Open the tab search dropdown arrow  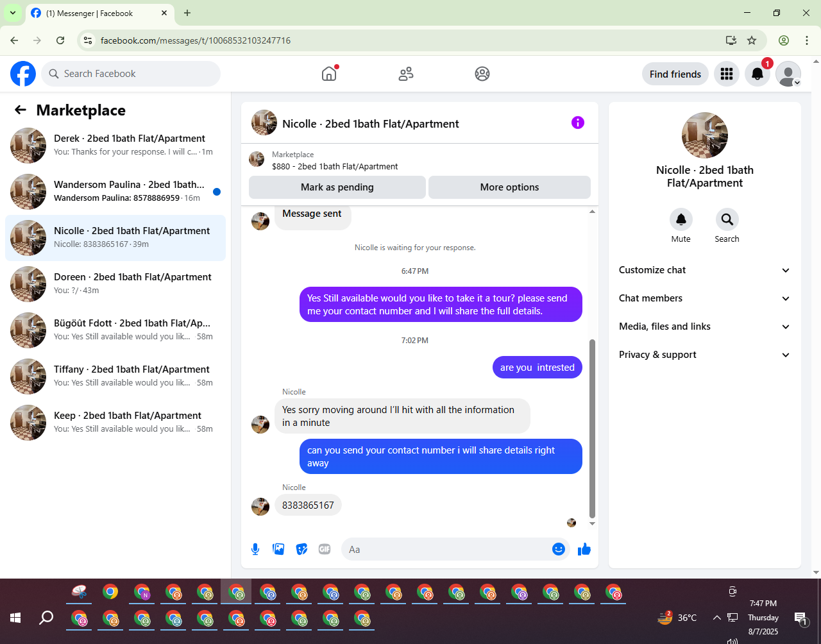point(13,13)
